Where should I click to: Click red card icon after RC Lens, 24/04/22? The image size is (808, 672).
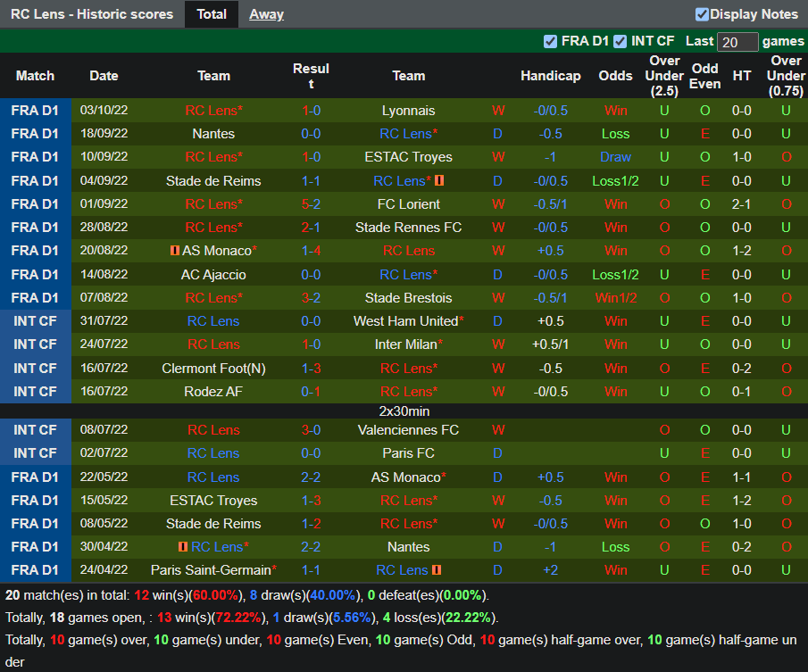click(437, 570)
